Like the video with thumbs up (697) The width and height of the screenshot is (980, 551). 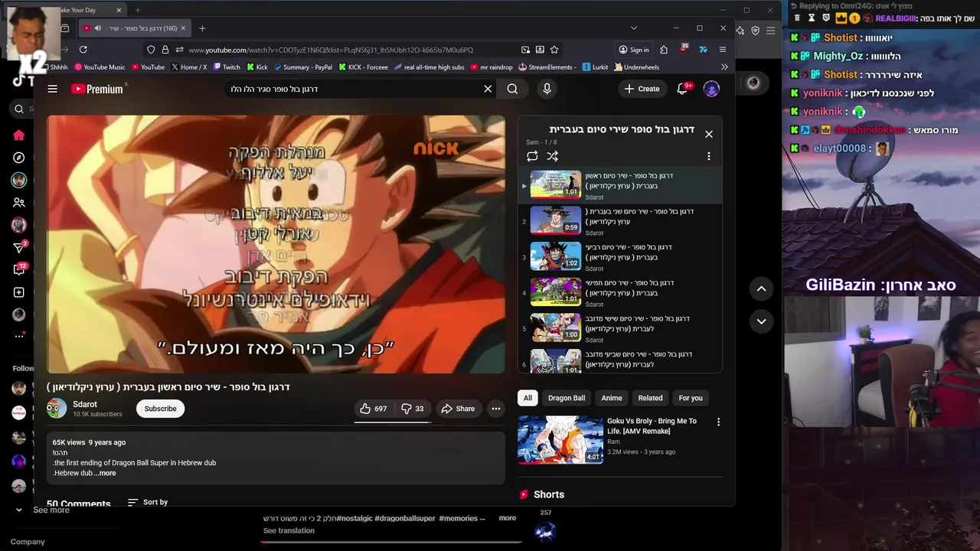coord(374,409)
